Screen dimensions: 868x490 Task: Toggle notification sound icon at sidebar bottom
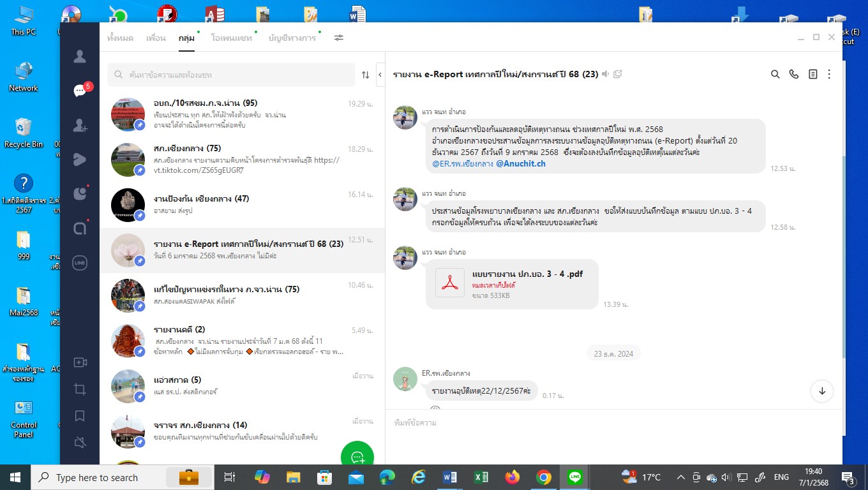[80, 442]
